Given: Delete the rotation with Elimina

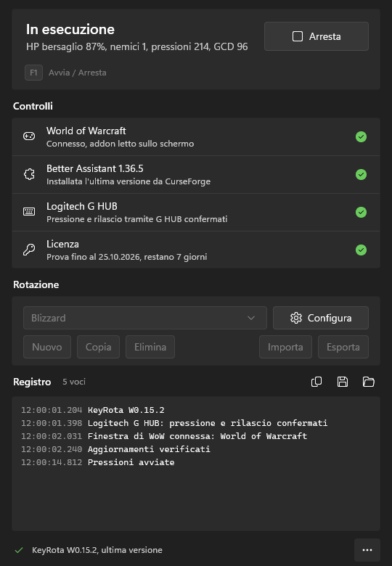Looking at the screenshot, I should click(x=150, y=347).
